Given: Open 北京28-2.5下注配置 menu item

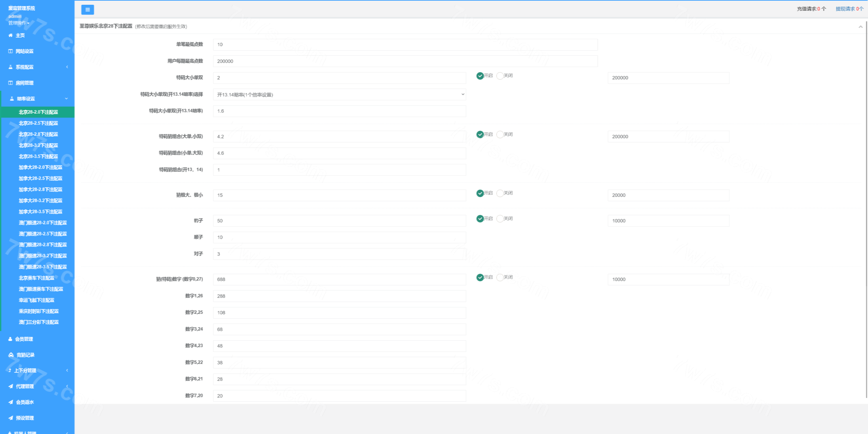Looking at the screenshot, I should [38, 123].
